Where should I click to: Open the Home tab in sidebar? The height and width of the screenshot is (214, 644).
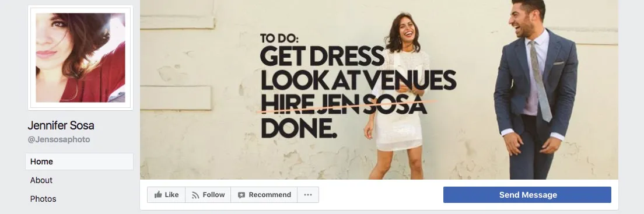click(79, 162)
